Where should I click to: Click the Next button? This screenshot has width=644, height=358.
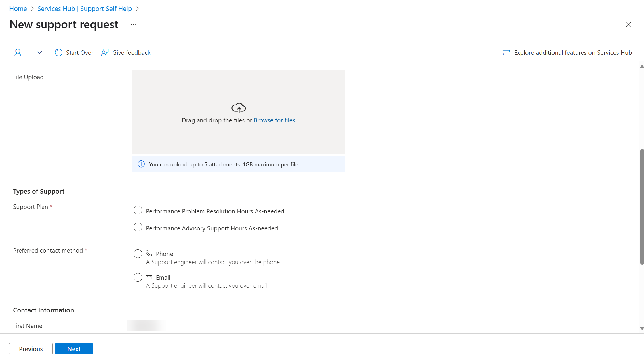[x=74, y=348]
